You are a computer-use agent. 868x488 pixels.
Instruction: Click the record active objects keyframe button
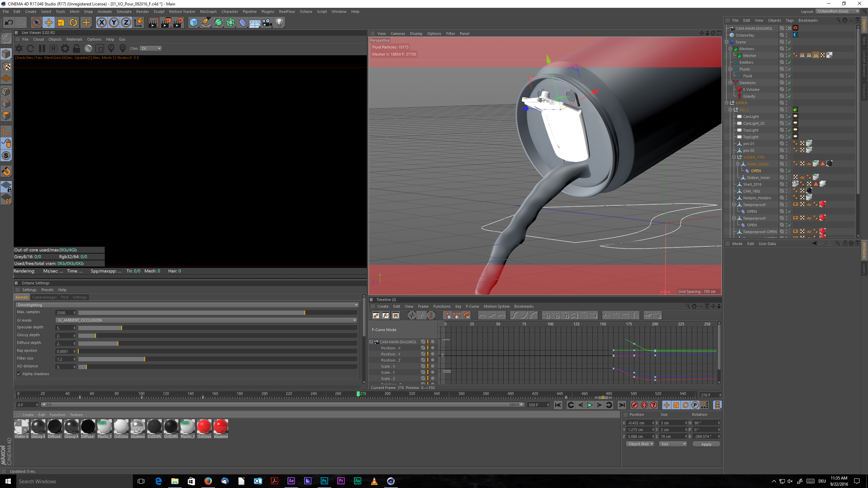coord(634,405)
